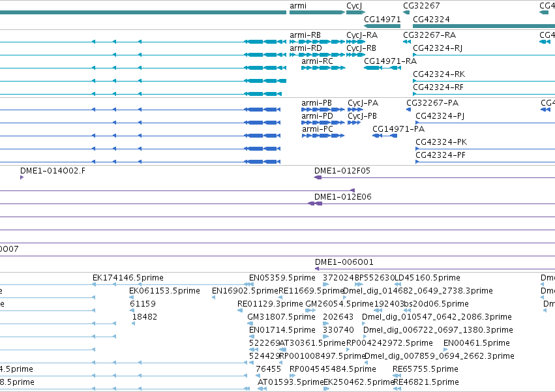Open the CG42324-PJ protein label
Image resolution: width=555 pixels, height=392 pixels.
440,116
